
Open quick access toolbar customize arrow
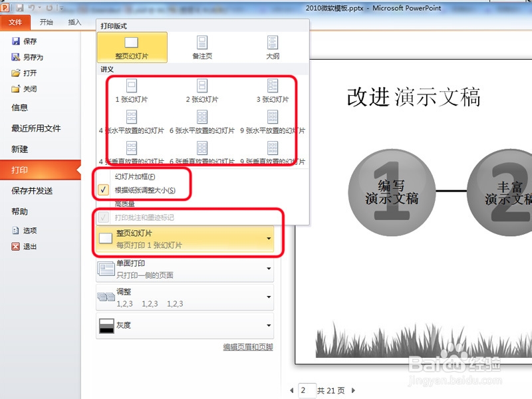[x=61, y=7]
